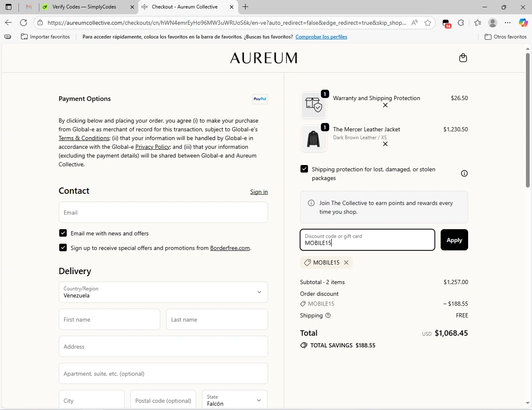
Task: Click the Join The Collective info icon
Action: (311, 203)
